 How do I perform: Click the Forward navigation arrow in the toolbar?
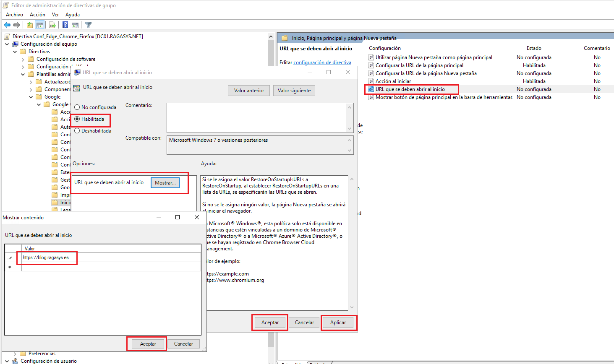(17, 25)
